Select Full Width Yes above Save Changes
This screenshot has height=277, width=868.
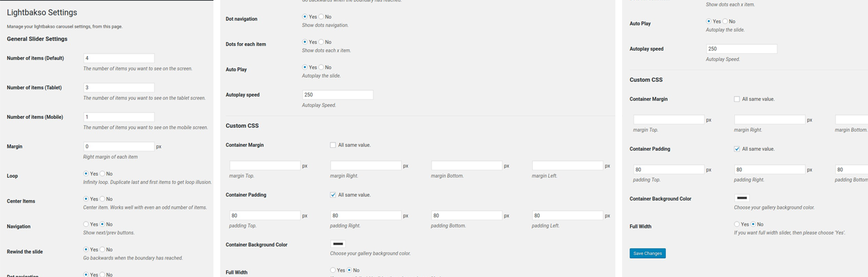737,224
